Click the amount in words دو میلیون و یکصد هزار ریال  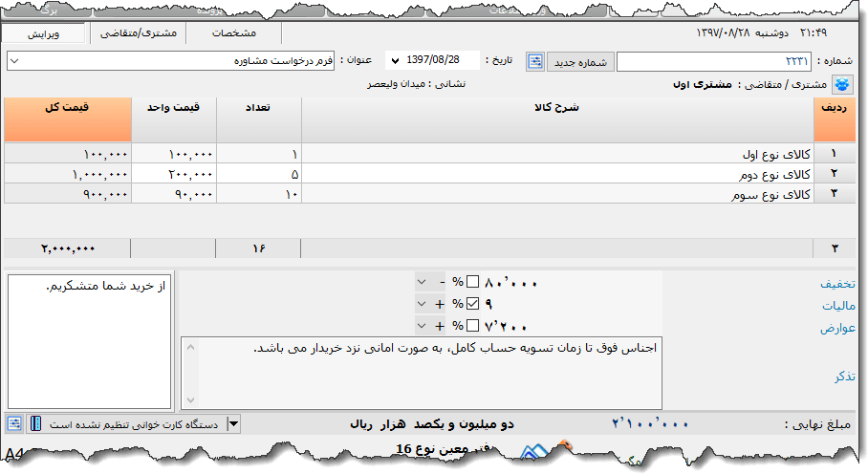pos(432,424)
